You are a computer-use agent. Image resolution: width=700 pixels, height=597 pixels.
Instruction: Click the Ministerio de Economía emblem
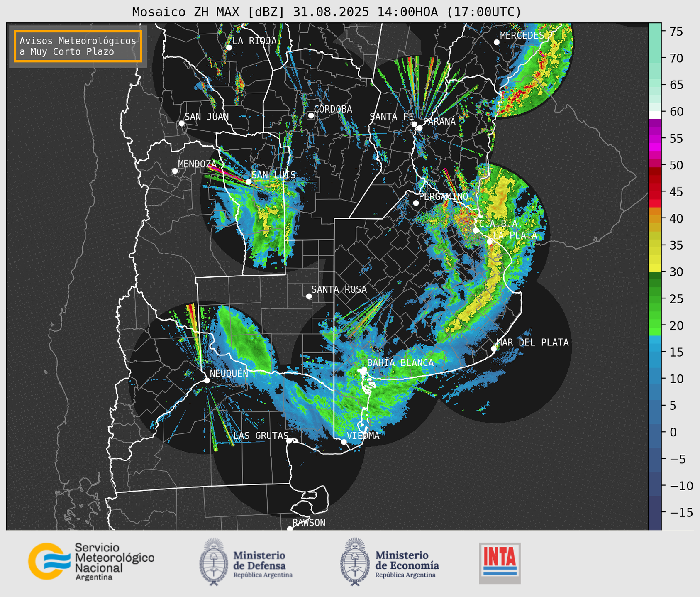355,562
